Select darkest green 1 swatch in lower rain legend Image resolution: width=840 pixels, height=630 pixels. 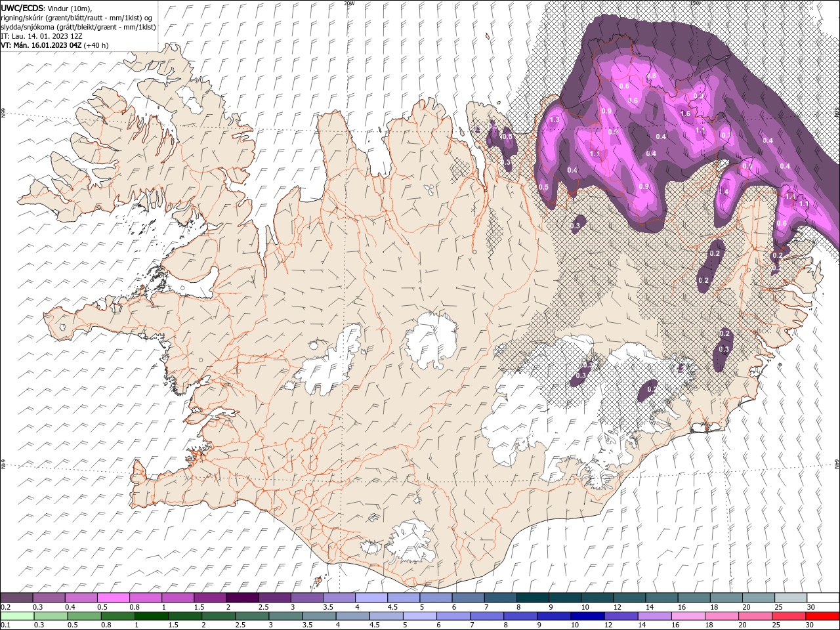151,616
